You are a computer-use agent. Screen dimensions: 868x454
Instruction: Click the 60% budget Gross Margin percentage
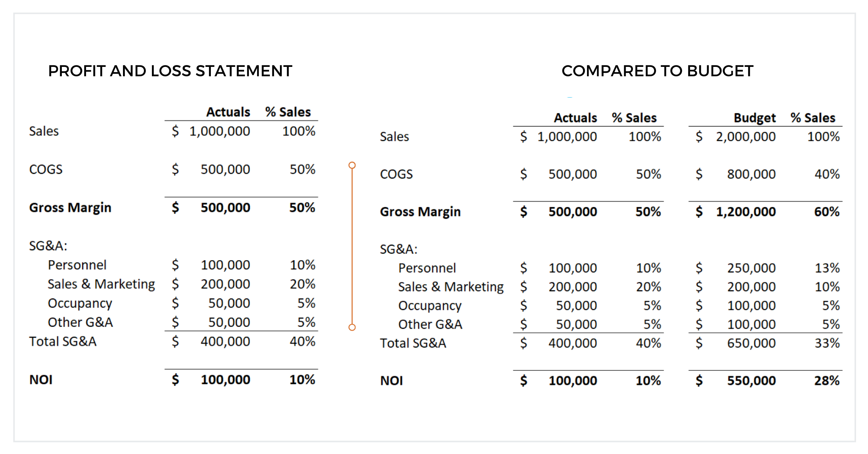(826, 212)
